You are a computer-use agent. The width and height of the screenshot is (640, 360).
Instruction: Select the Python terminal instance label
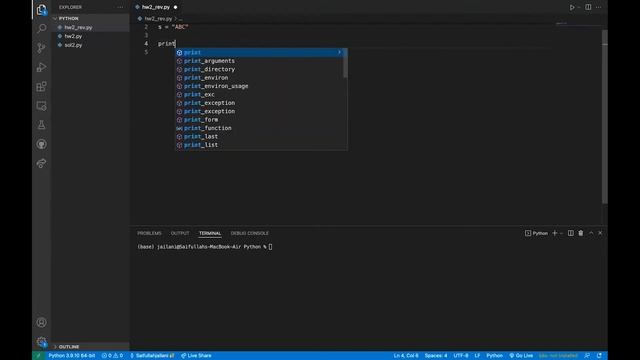(536, 233)
